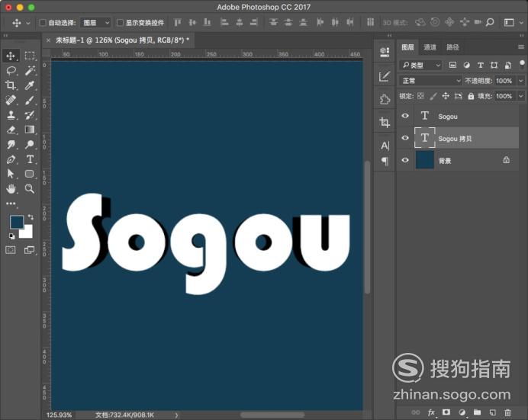Toggle Quick Mask mode
The height and width of the screenshot is (420, 528).
[11, 250]
